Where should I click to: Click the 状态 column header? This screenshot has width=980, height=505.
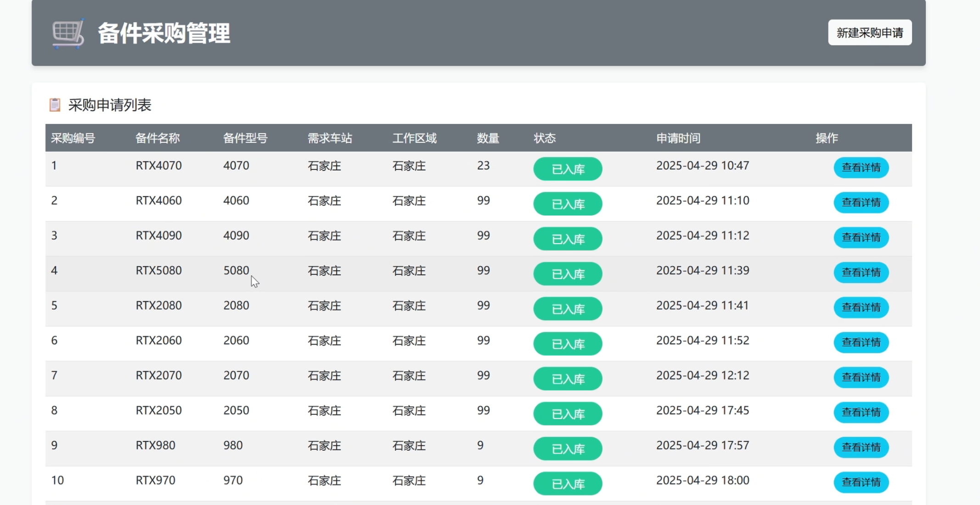coord(545,138)
